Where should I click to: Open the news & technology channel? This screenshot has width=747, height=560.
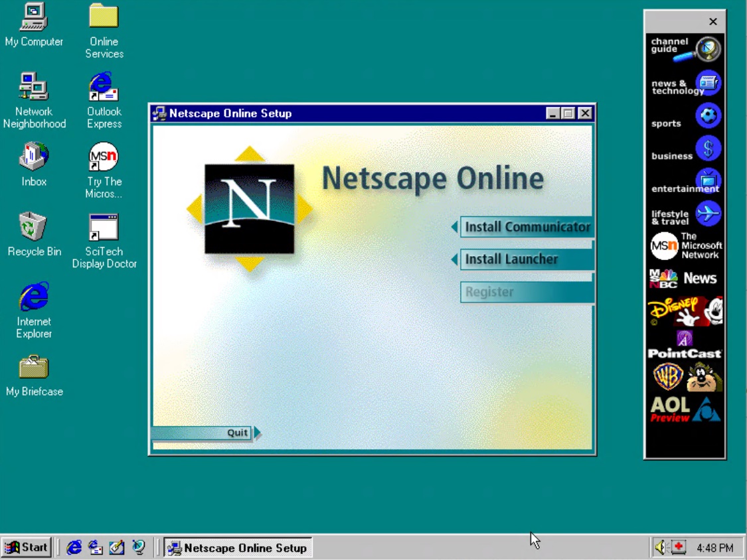(685, 84)
